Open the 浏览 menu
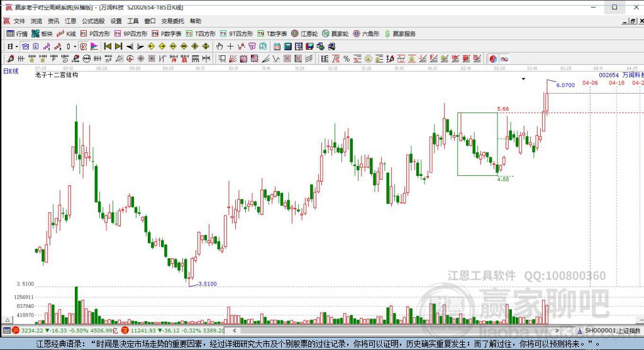The width and height of the screenshot is (644, 350). point(36,21)
